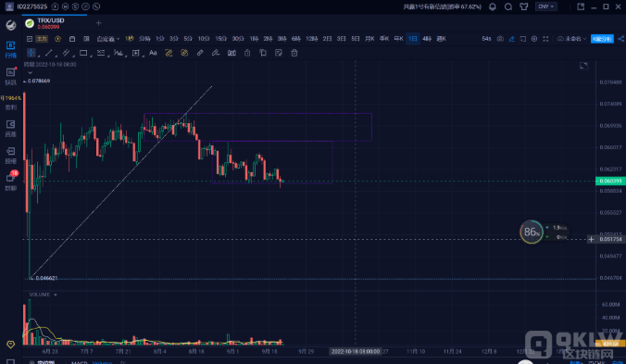Select the rectangle drawing tool
This screenshot has width=626, height=364.
(83, 53)
